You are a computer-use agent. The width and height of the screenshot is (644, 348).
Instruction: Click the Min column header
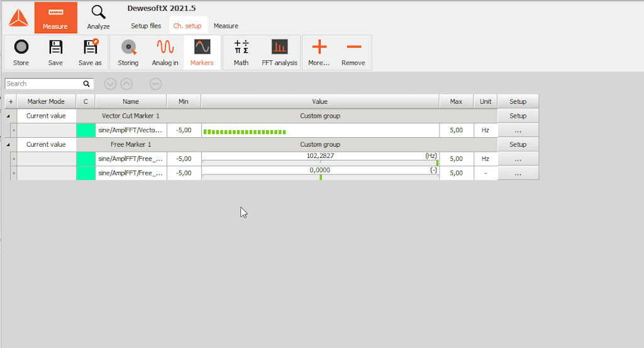pyautogui.click(x=184, y=101)
